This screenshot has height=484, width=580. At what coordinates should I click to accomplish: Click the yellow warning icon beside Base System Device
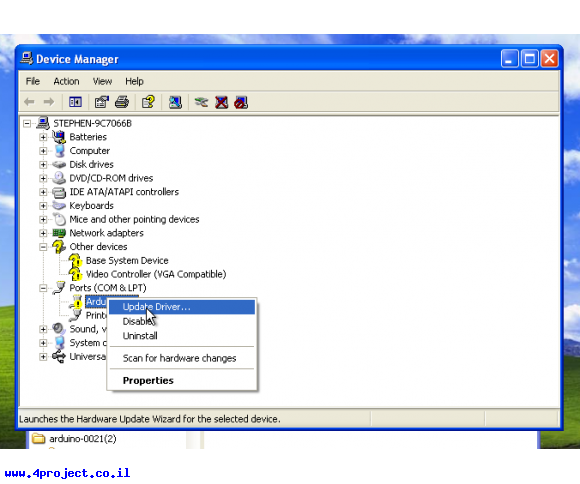[x=75, y=261]
